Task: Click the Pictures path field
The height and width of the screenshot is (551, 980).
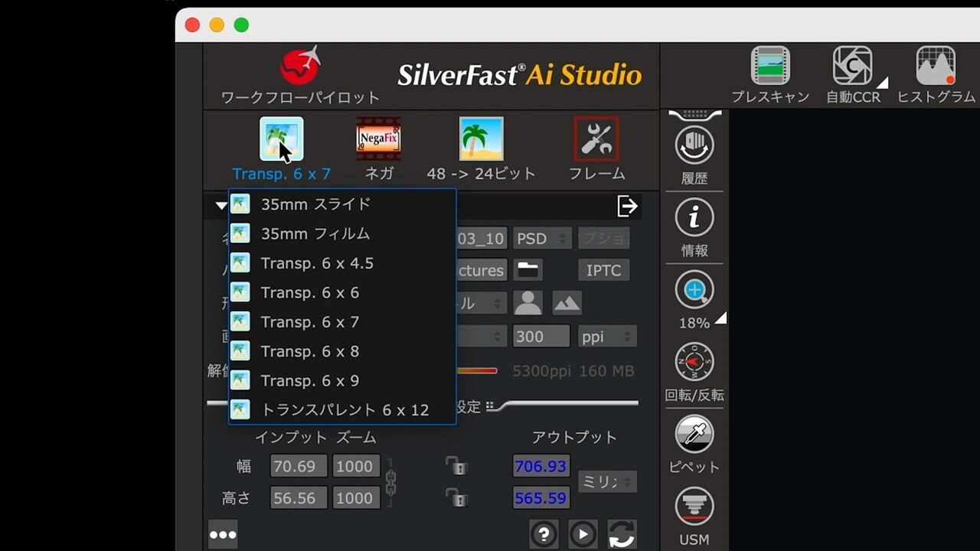Action: pos(481,270)
